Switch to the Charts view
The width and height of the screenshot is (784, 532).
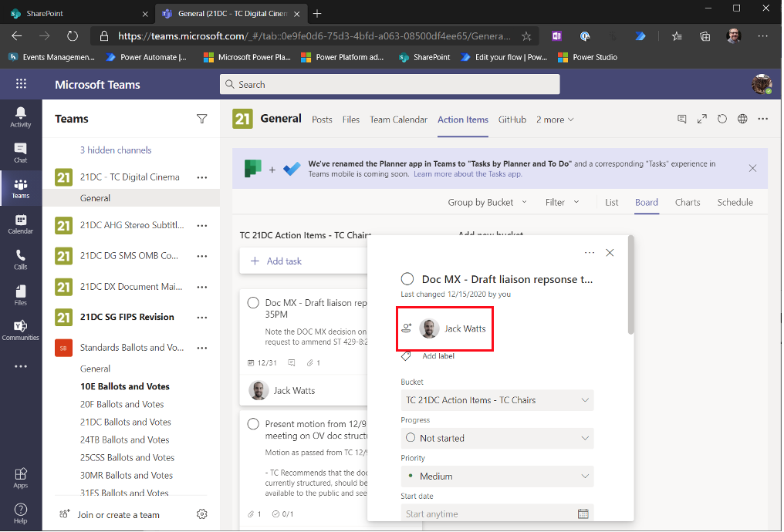point(688,203)
